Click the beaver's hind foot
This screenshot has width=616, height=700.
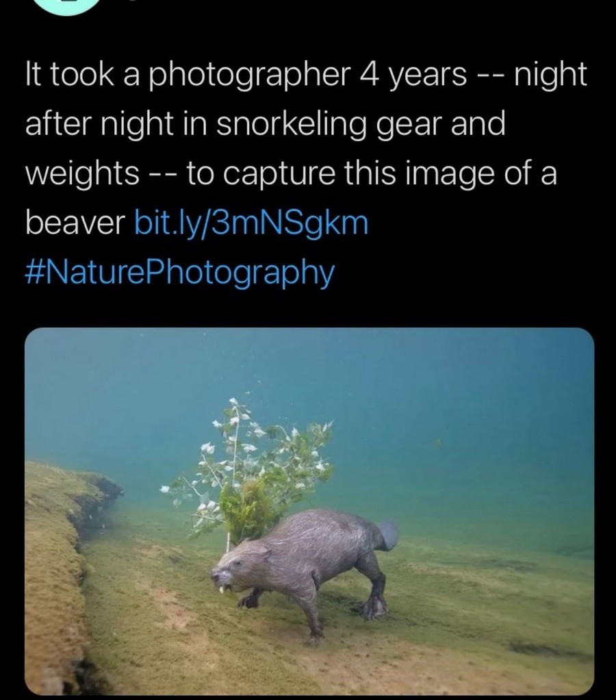click(x=373, y=606)
